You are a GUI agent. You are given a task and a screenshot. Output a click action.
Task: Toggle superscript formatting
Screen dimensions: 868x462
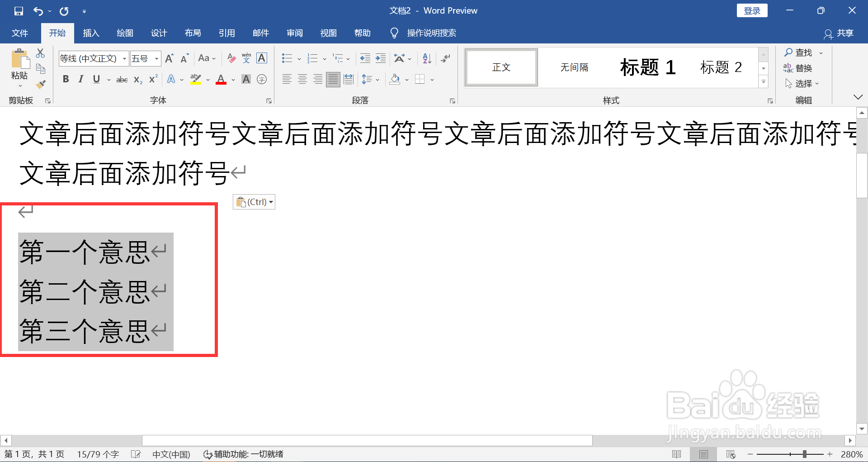click(154, 80)
